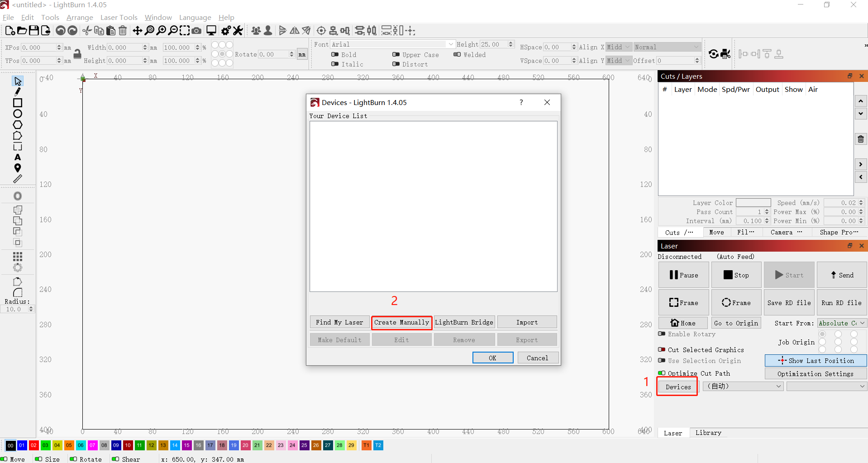Screen dimensions: 868x463
Task: Enable the Cut Selected Graphics switch
Action: [662, 350]
